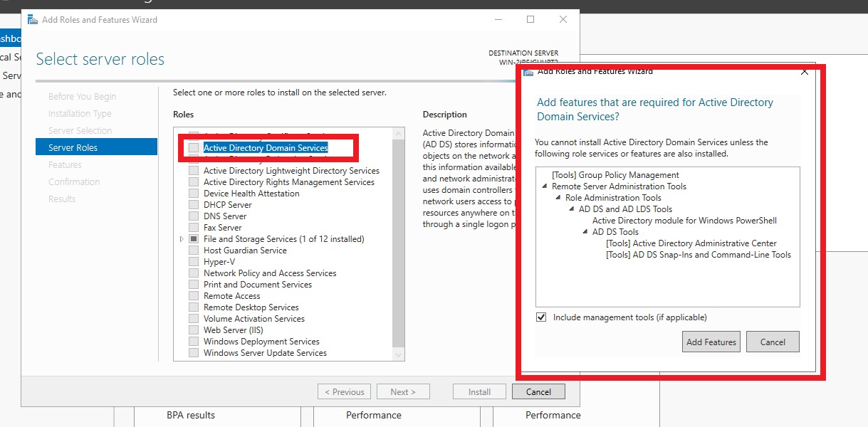Check the Web Server (IIS) checkbox

pos(194,330)
